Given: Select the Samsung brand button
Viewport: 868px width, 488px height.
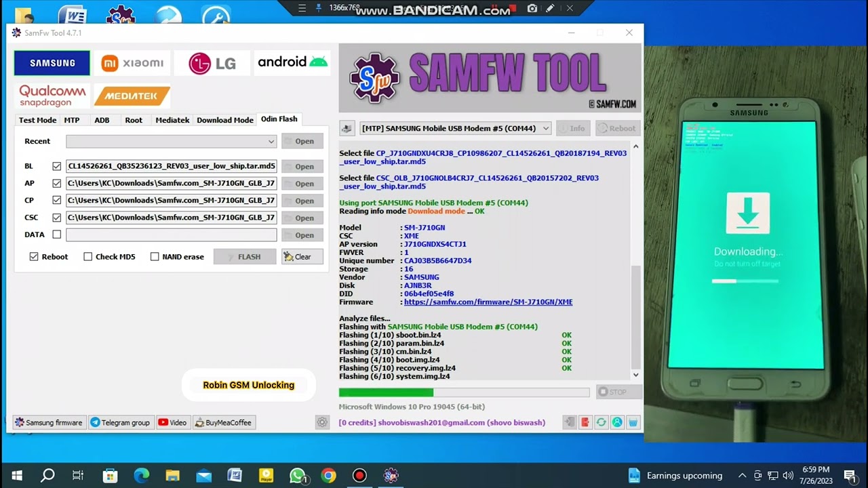Looking at the screenshot, I should tap(52, 63).
